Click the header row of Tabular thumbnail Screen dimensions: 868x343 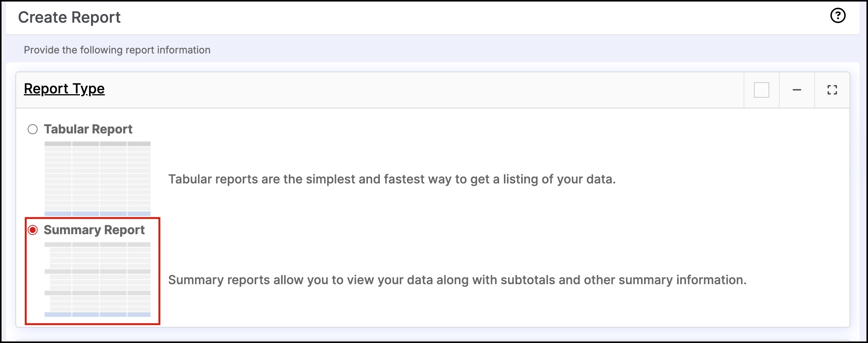point(98,144)
